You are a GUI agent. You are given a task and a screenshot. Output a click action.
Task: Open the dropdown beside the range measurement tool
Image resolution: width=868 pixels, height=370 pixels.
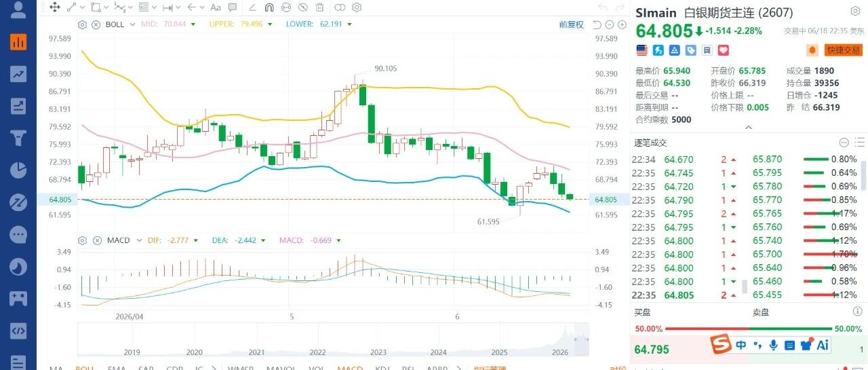[178, 7]
